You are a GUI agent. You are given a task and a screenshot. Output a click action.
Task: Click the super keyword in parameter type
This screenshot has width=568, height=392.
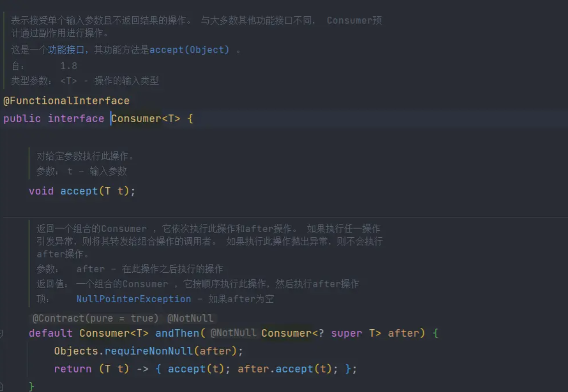point(346,333)
